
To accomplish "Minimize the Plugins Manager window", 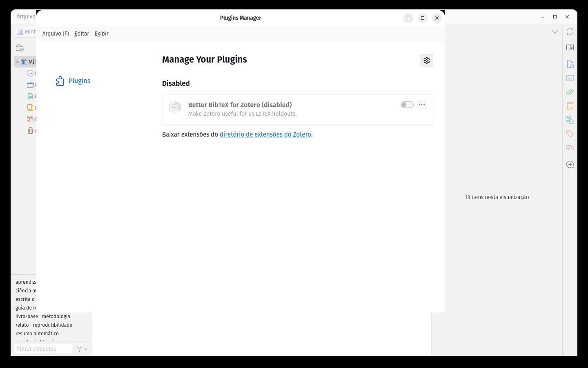I will [408, 18].
